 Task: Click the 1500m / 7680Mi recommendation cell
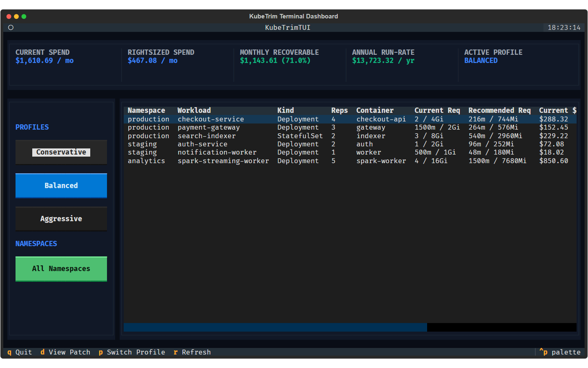tap(497, 161)
